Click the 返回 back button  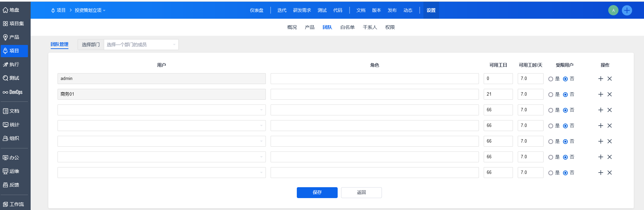361,192
